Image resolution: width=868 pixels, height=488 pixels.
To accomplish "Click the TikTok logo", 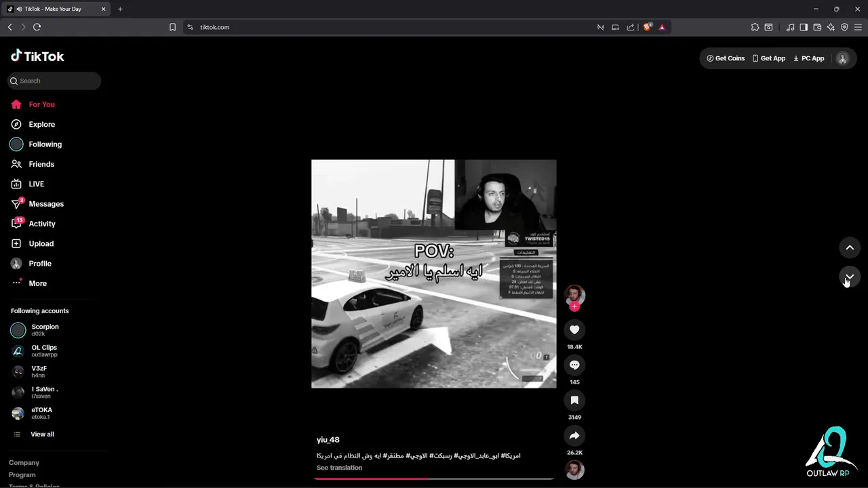I will 37,56.
